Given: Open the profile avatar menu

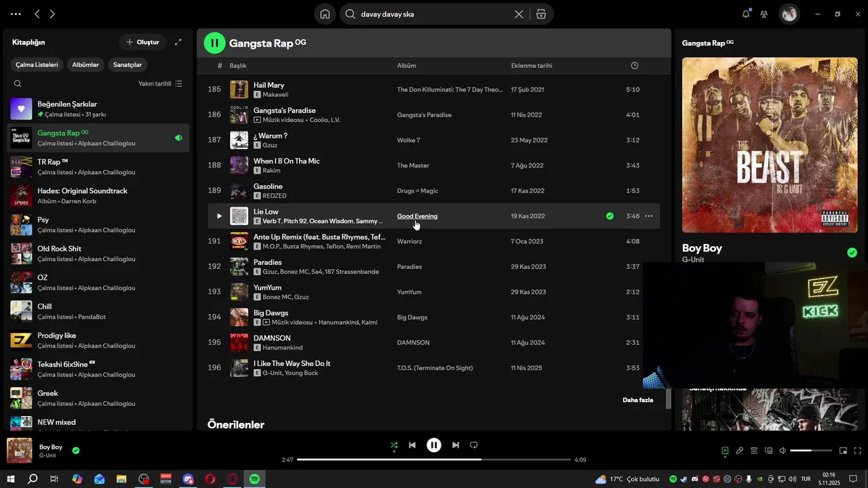Looking at the screenshot, I should (789, 14).
